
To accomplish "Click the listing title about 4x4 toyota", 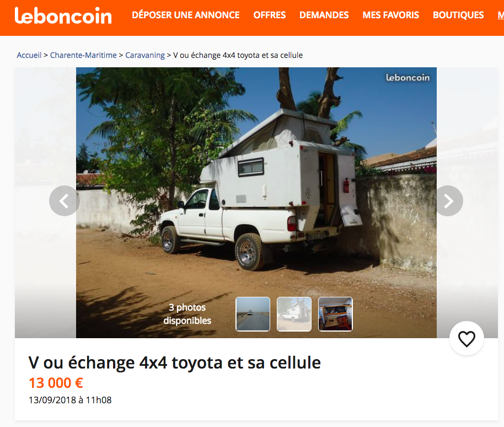I will [175, 362].
